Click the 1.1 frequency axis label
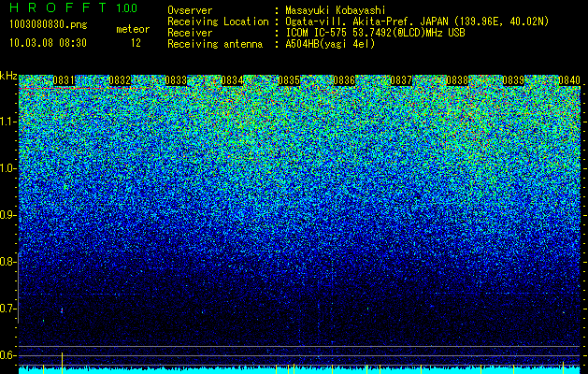Image resolution: width=588 pixels, height=374 pixels. point(7,122)
